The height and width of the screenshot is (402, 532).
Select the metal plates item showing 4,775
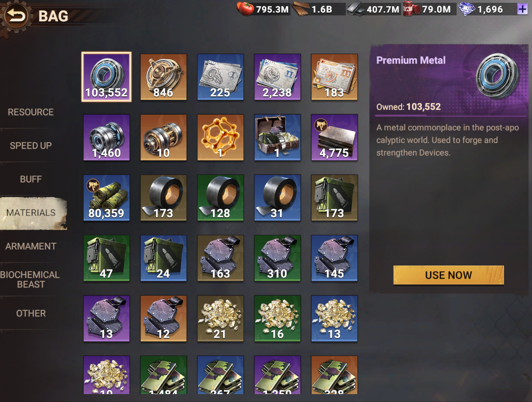[x=334, y=137]
